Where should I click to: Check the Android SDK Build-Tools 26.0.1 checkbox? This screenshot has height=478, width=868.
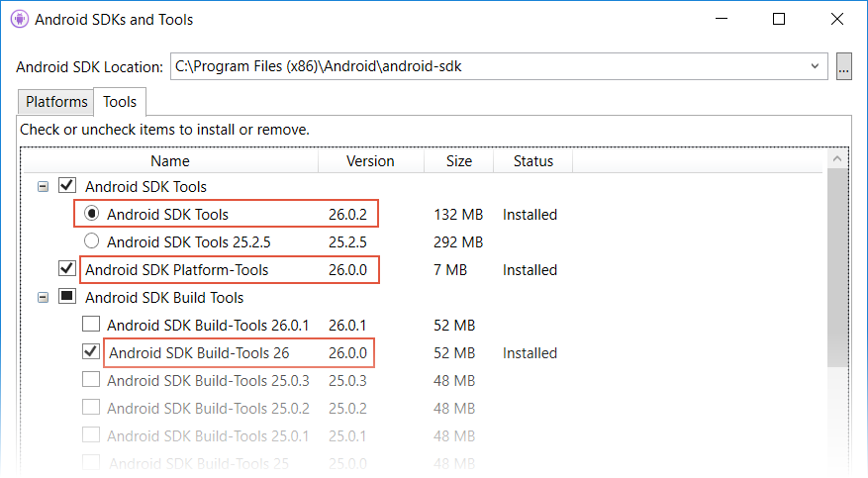click(x=91, y=324)
